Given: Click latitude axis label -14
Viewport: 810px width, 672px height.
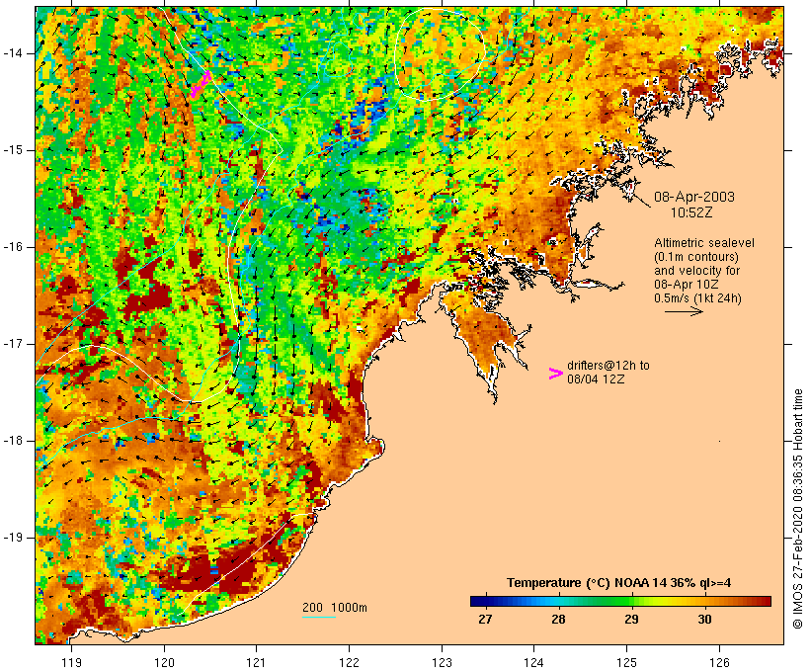Looking at the screenshot, I should [13, 53].
